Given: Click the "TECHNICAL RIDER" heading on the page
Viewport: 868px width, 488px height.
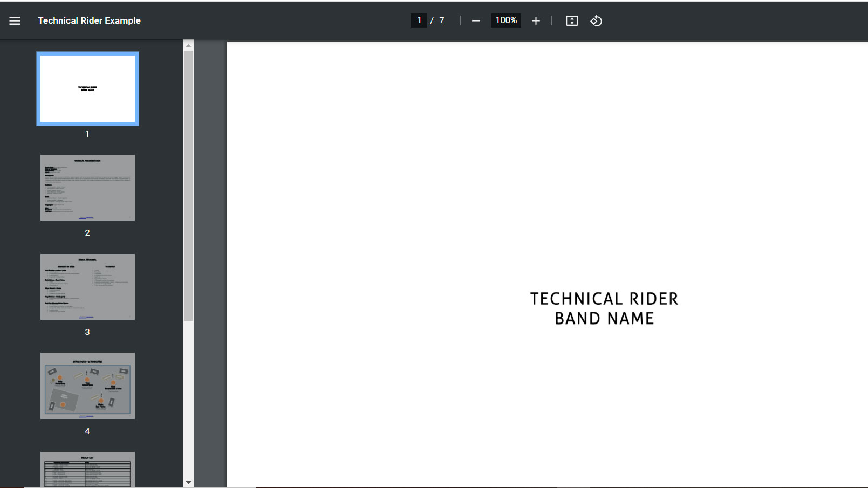Looking at the screenshot, I should 604,299.
